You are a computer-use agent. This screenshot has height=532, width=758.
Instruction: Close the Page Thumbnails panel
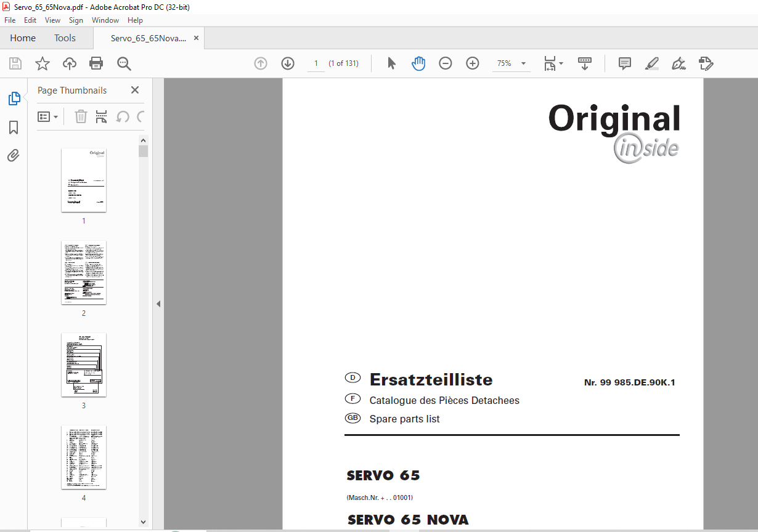[135, 90]
